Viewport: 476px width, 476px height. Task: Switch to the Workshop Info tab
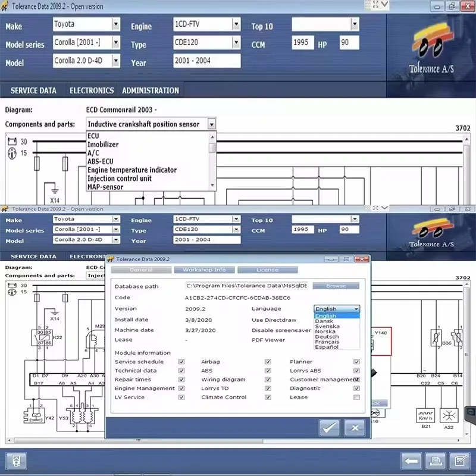[204, 270]
